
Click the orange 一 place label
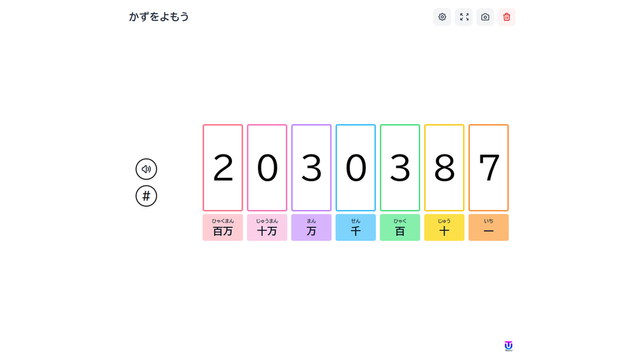pyautogui.click(x=489, y=228)
